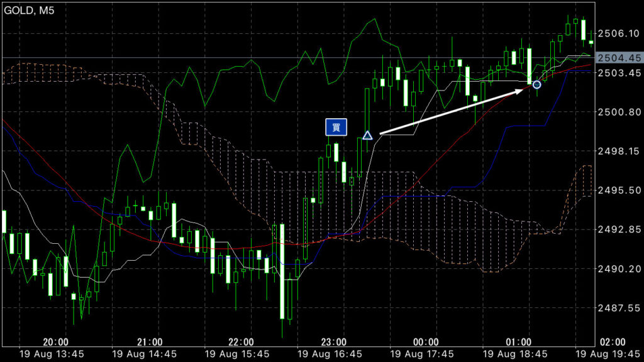The width and height of the screenshot is (644, 362).
Task: Click the highlighted current price 2504.45
Action: 619,58
